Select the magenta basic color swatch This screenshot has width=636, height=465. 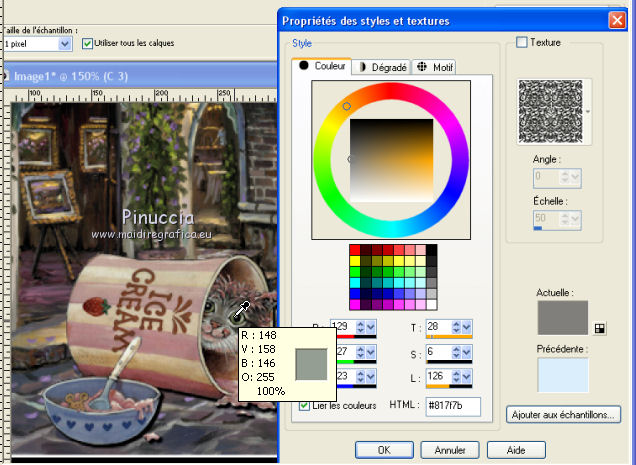(355, 304)
